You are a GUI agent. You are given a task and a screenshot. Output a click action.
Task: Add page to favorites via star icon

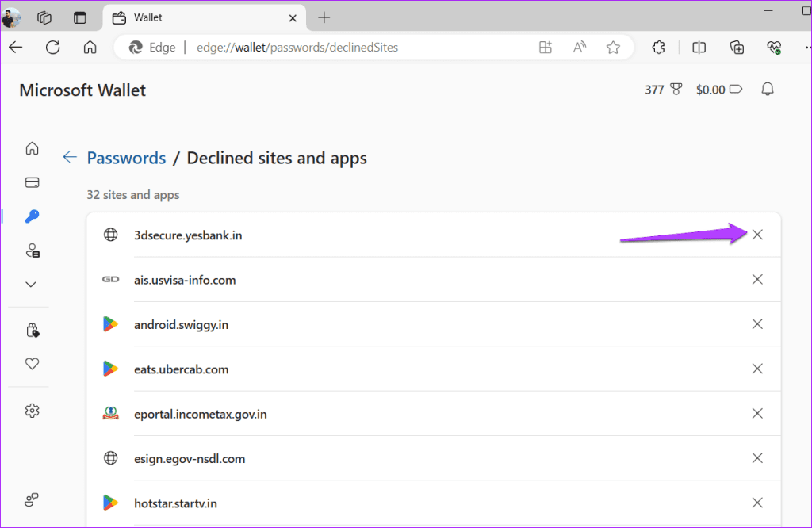click(612, 47)
